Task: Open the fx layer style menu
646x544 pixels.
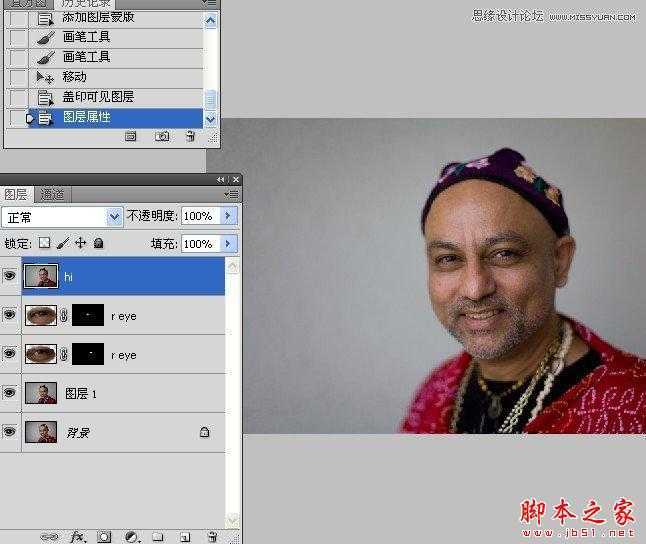Action: pos(77,537)
